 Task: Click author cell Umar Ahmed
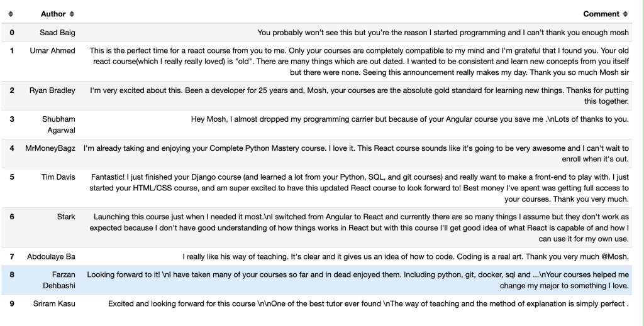point(52,50)
